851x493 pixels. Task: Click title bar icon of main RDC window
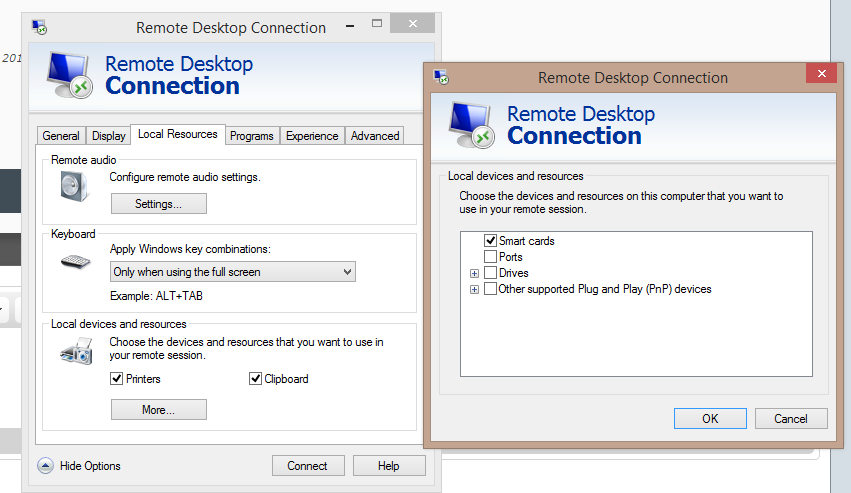pos(39,27)
